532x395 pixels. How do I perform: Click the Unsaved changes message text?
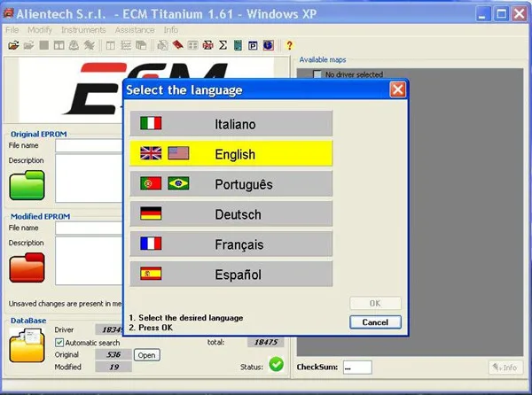click(x=65, y=304)
